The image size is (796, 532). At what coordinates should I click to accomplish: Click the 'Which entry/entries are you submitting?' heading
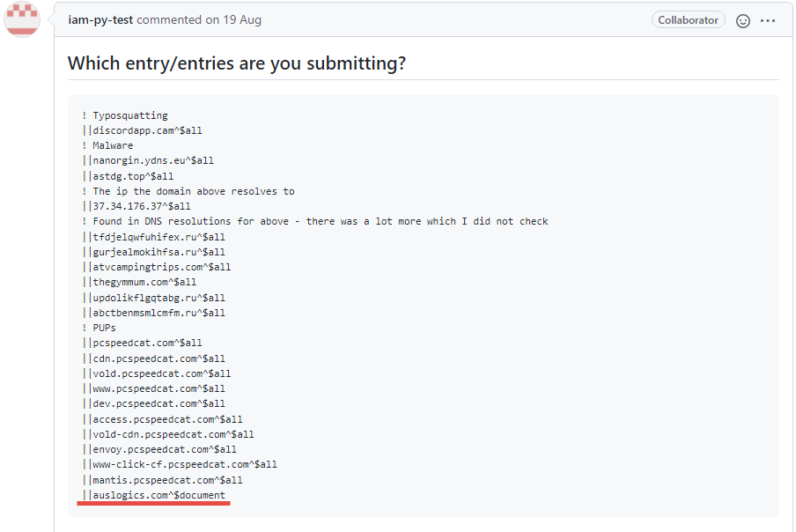pyautogui.click(x=237, y=63)
